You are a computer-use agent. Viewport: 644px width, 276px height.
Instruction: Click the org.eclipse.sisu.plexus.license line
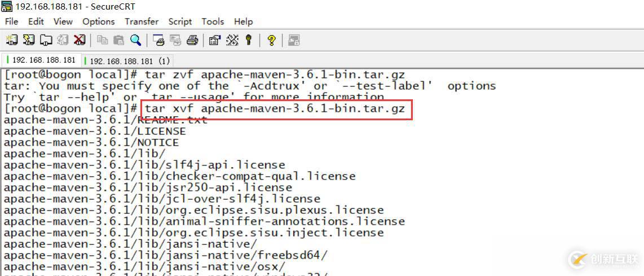click(194, 210)
